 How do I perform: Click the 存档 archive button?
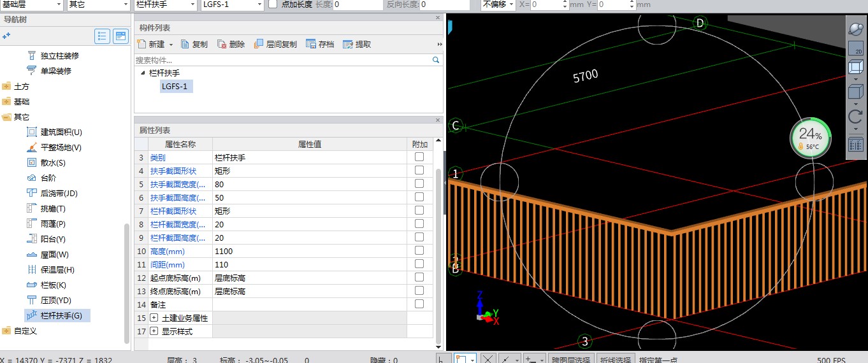pos(320,44)
